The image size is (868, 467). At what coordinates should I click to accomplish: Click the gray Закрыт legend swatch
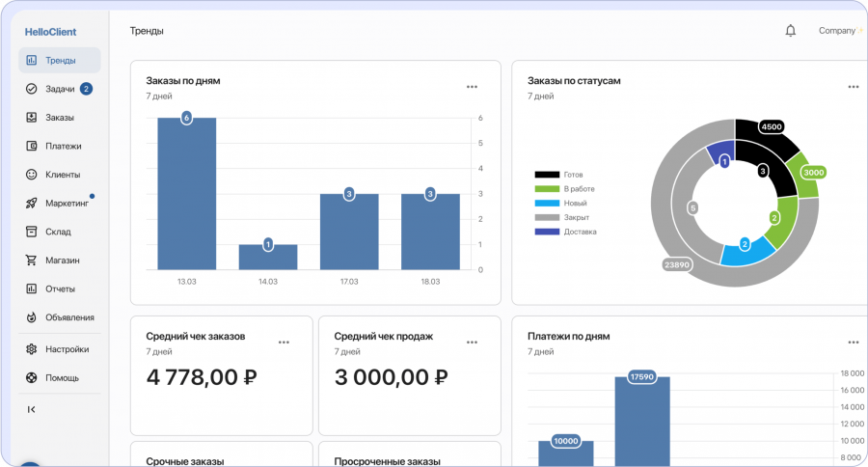547,218
